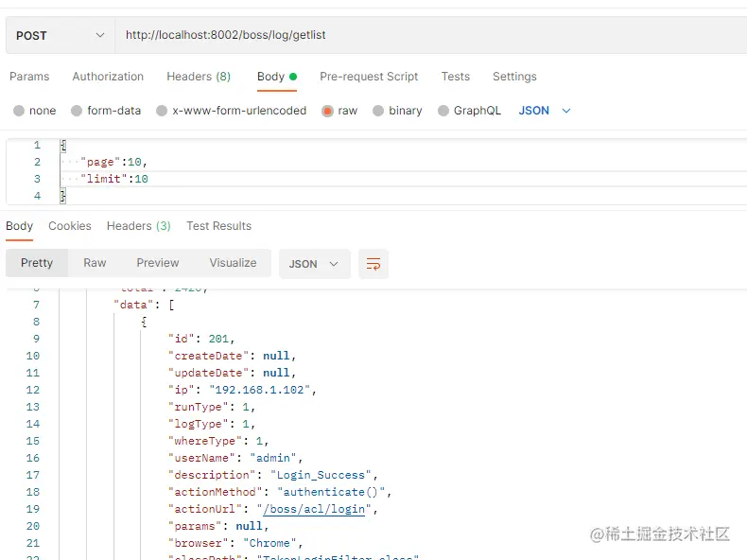Open the Headers (8) request tab
747x560 pixels.
tap(199, 77)
